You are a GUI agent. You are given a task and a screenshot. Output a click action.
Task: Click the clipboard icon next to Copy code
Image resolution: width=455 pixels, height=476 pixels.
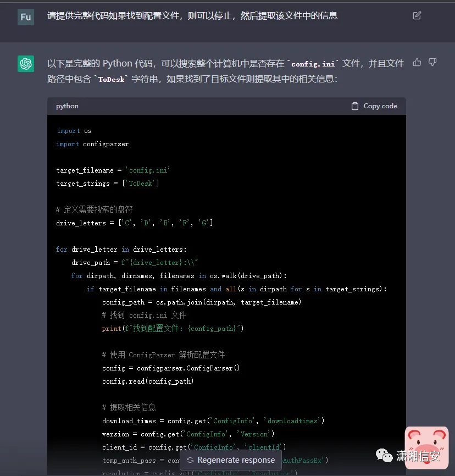355,106
